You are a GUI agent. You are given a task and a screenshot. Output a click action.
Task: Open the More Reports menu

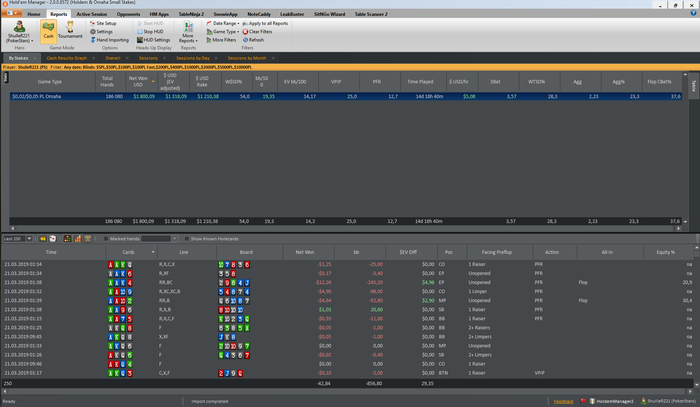tap(188, 32)
